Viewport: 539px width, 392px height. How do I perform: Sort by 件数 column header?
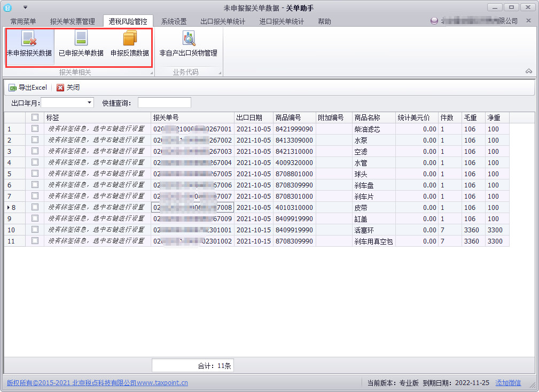(450, 117)
